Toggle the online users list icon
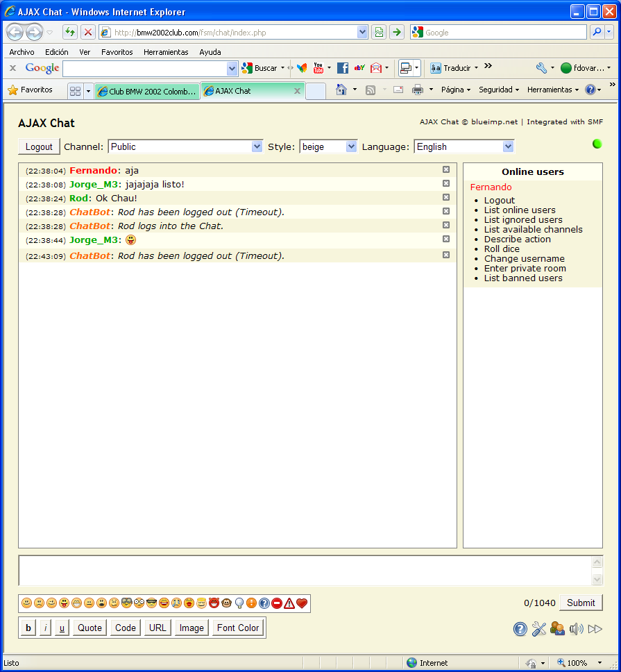The width and height of the screenshot is (621, 672). coord(557,629)
